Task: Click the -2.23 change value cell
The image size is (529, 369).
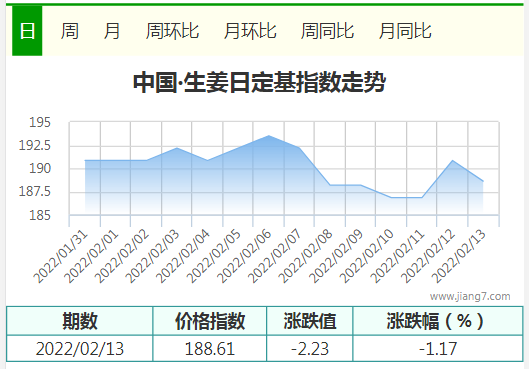Action: point(310,349)
